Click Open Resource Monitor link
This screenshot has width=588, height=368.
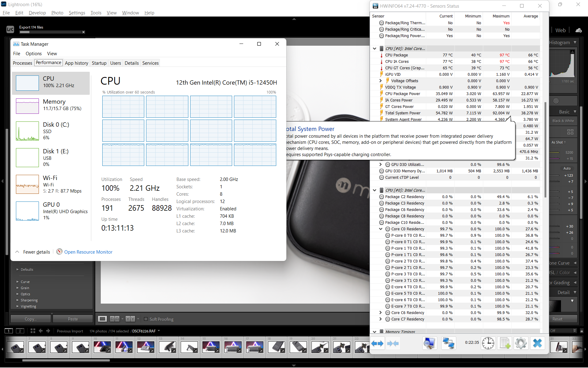coord(88,252)
